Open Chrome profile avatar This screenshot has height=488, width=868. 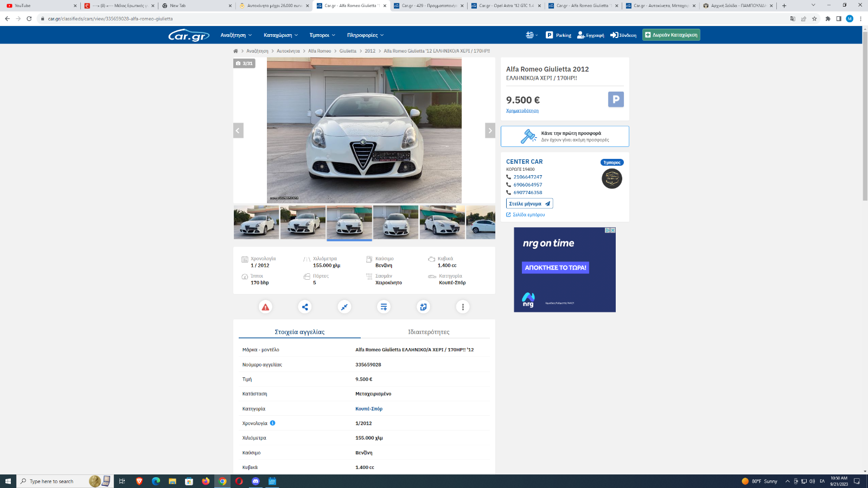click(850, 18)
